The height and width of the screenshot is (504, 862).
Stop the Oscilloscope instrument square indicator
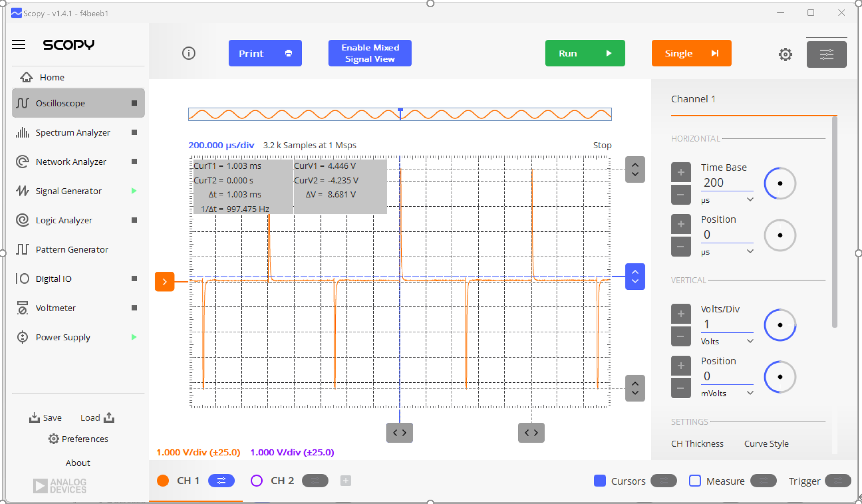pyautogui.click(x=134, y=103)
